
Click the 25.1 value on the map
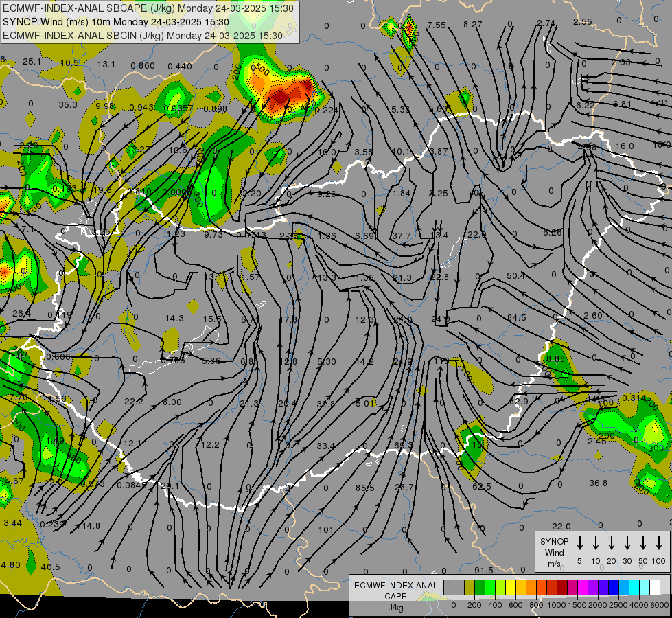pyautogui.click(x=32, y=62)
